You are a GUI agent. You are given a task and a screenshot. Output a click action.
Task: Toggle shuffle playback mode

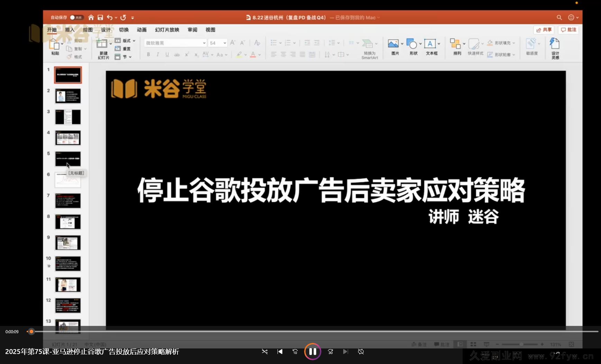point(265,352)
